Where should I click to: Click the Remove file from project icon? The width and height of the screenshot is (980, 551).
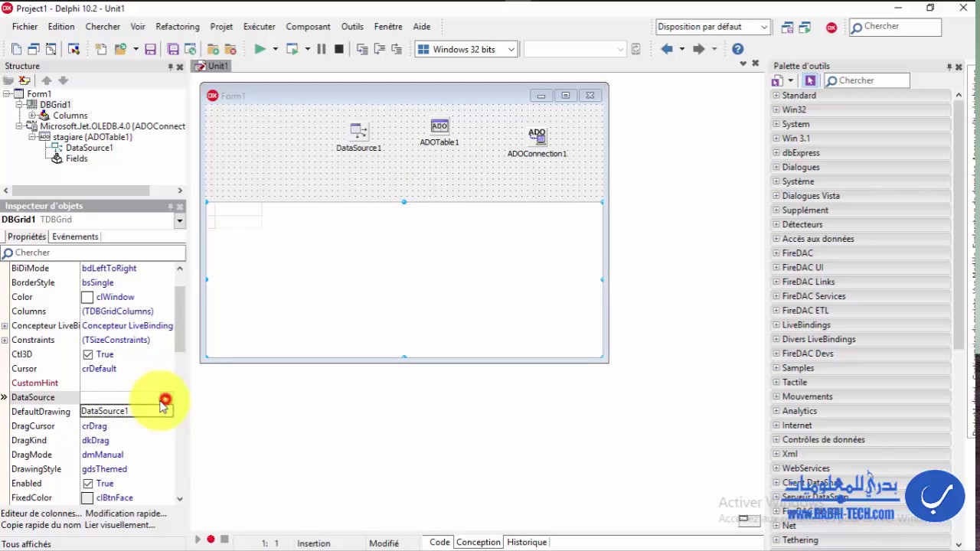230,49
